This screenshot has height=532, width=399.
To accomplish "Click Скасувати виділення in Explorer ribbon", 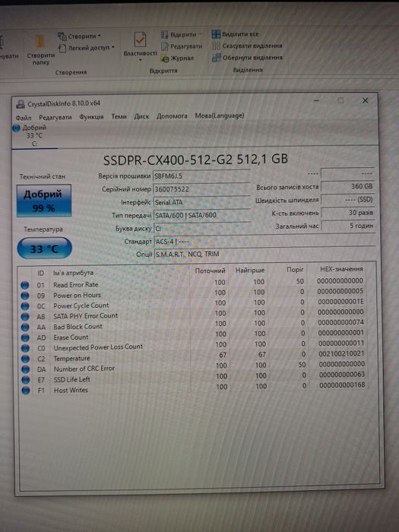I will click(x=247, y=46).
